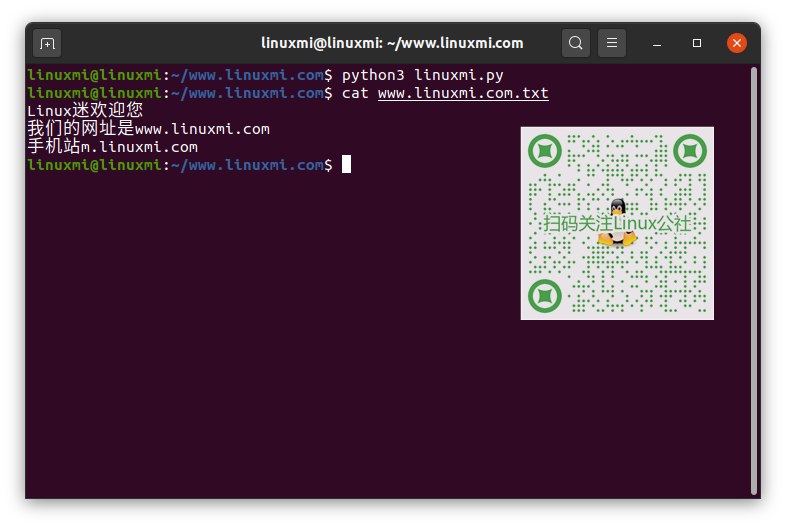Click the search magnifier icon
This screenshot has width=786, height=527.
point(575,43)
